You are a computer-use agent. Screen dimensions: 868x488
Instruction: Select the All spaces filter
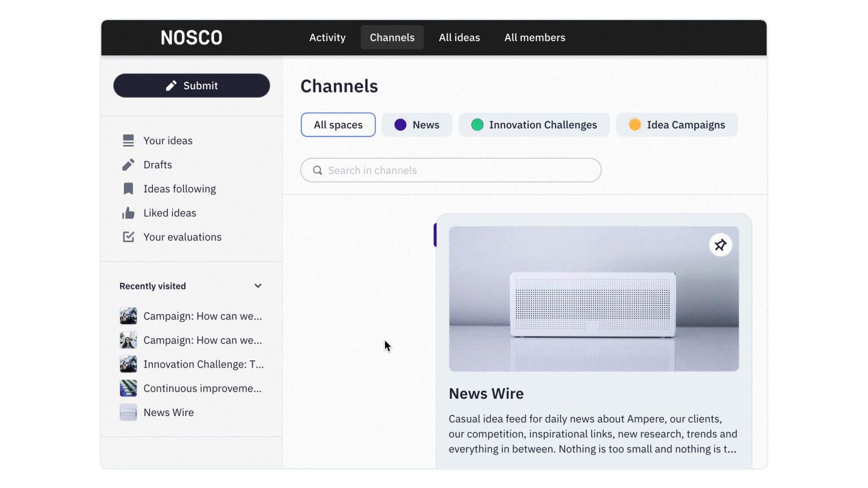(x=338, y=124)
